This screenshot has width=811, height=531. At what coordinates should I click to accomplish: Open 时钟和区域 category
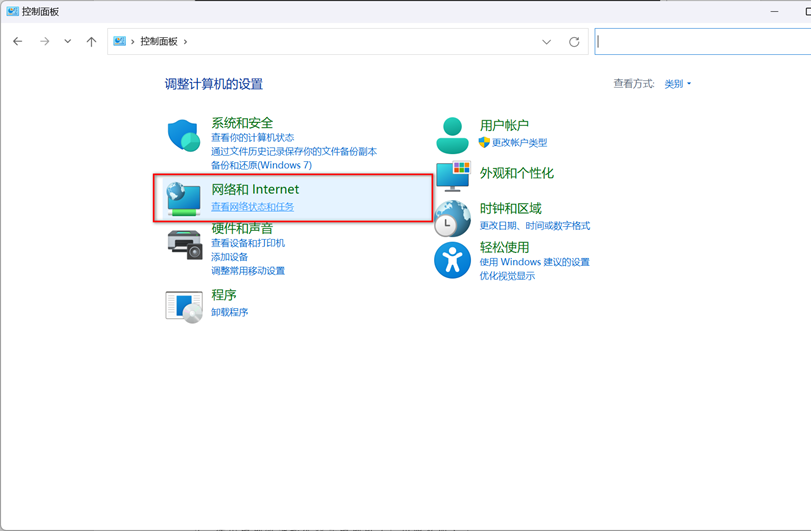pos(510,208)
